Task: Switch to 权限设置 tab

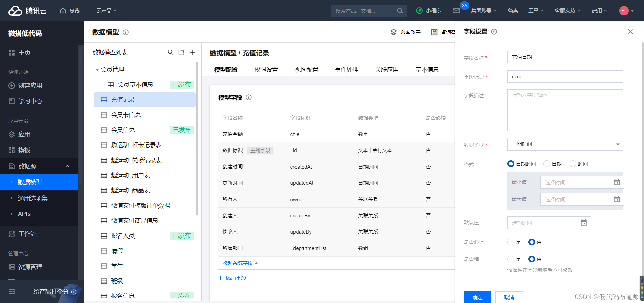Action: (266, 70)
